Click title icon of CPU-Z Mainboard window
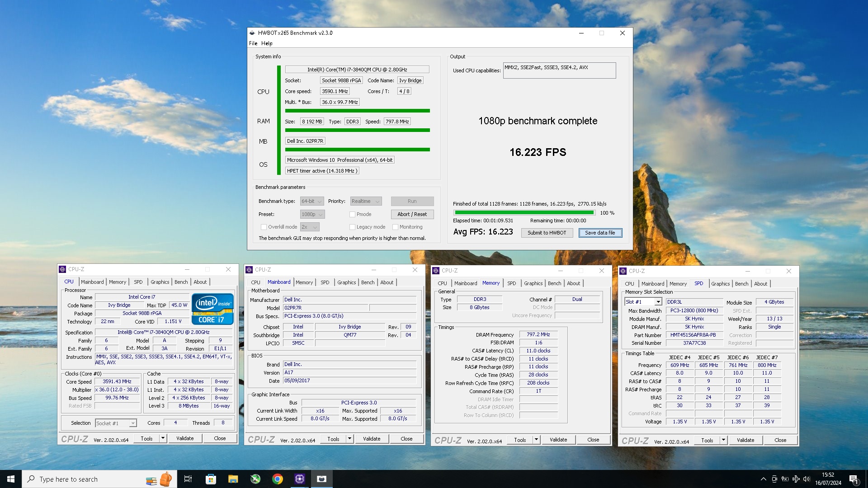Image resolution: width=868 pixels, height=488 pixels. (x=249, y=270)
